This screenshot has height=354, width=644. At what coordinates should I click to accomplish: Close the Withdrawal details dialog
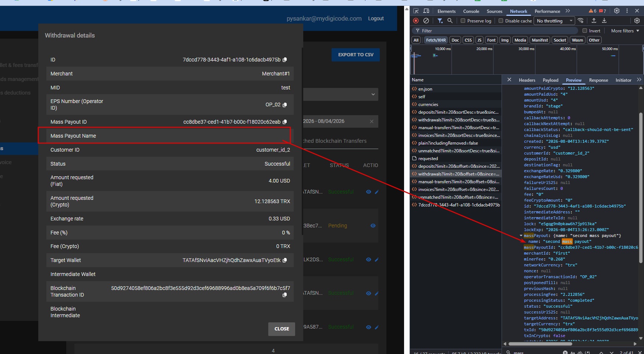(x=282, y=329)
